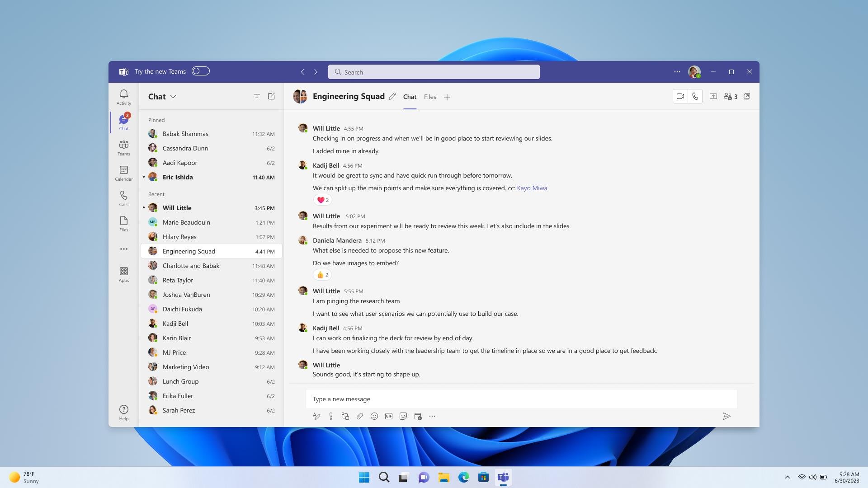868x488 pixels.
Task: Click heart reaction on Kadij's message
Action: pos(323,200)
